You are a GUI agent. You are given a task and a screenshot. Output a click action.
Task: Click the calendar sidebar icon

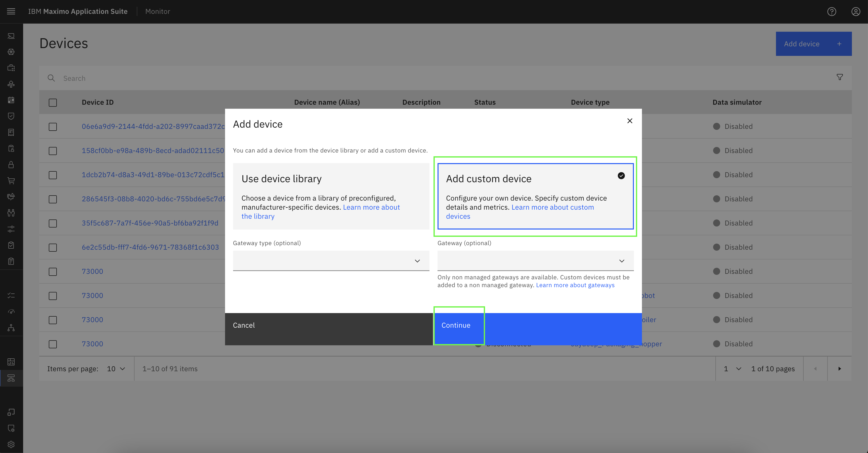[x=11, y=100]
